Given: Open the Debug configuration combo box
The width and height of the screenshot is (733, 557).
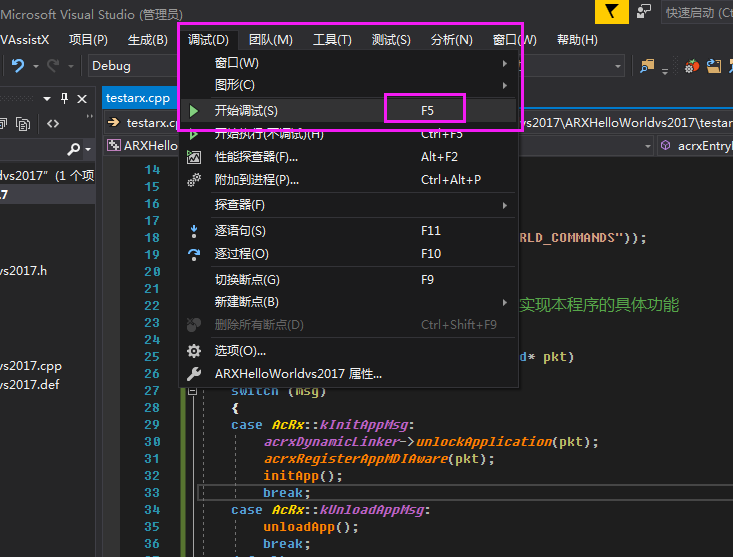Looking at the screenshot, I should [x=133, y=66].
